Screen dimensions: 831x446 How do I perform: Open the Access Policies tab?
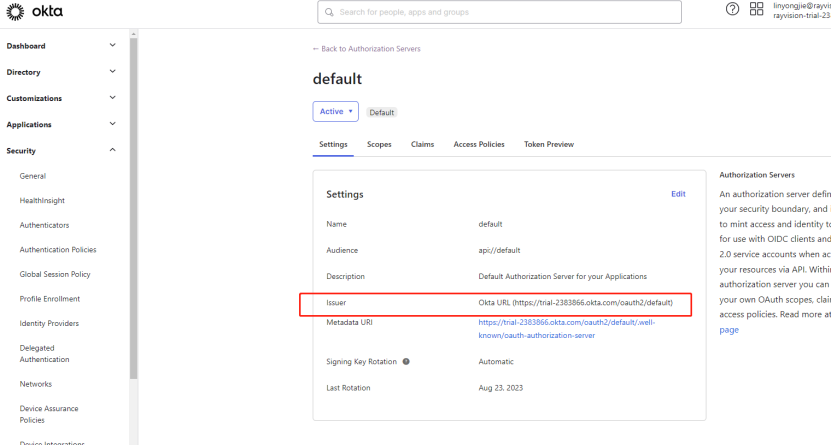[479, 144]
